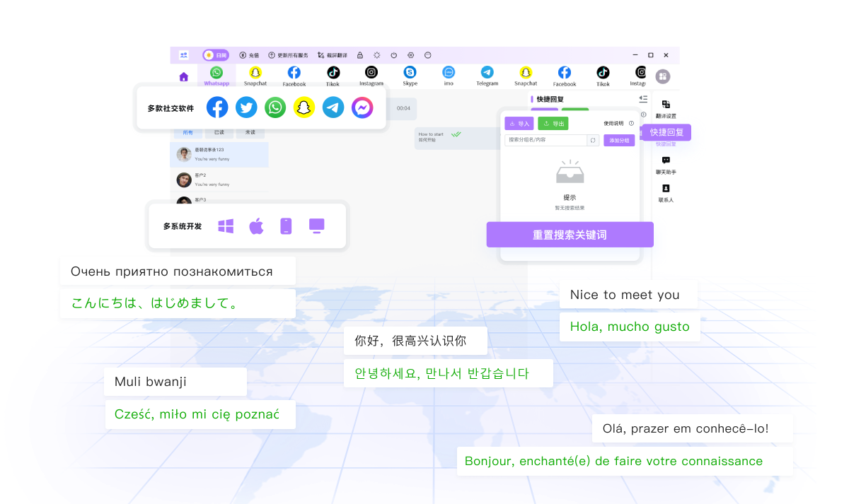The height and width of the screenshot is (504, 849).
Task: Select the 所有 chat filter tab
Action: [x=188, y=132]
